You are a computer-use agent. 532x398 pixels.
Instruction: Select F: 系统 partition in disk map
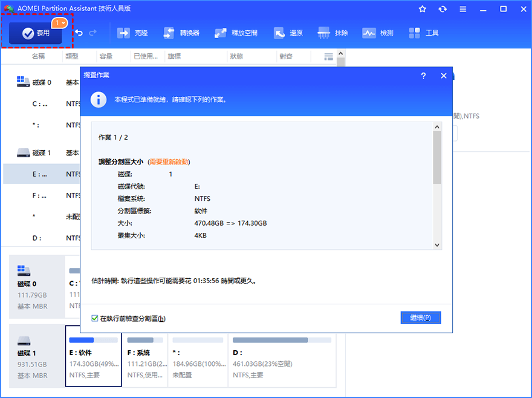145,359
